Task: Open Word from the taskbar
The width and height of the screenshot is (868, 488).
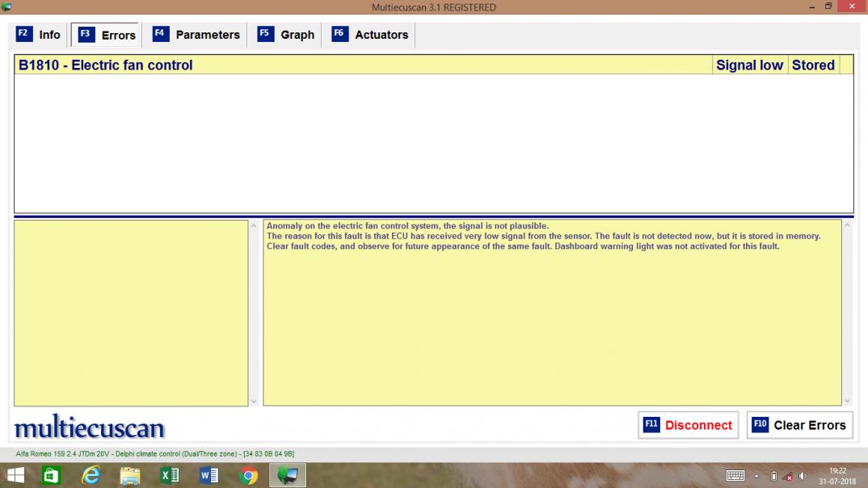Action: pos(209,475)
